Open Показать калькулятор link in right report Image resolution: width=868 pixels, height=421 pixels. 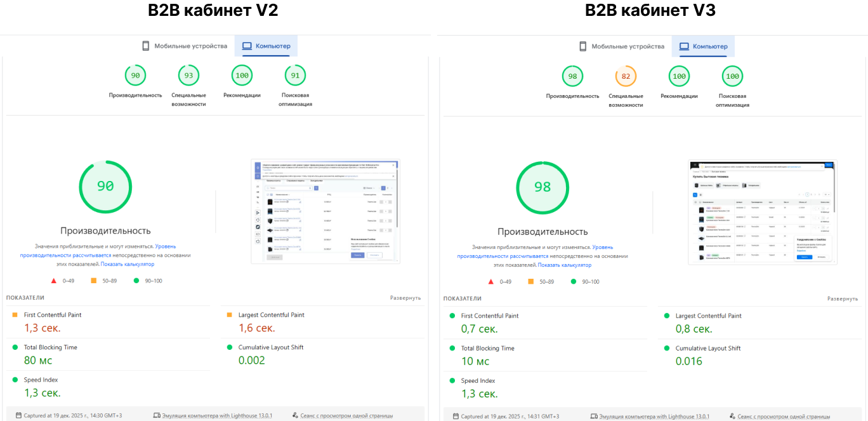pos(564,265)
